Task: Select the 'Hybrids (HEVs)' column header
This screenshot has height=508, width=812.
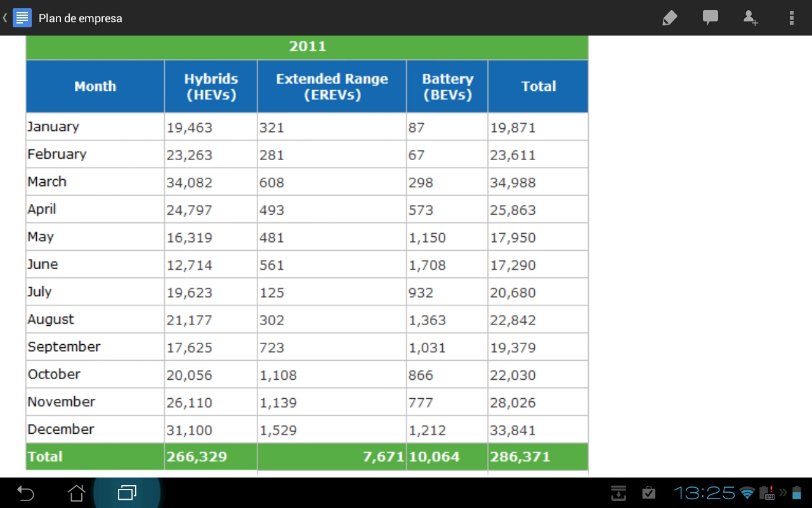Action: pos(211,86)
